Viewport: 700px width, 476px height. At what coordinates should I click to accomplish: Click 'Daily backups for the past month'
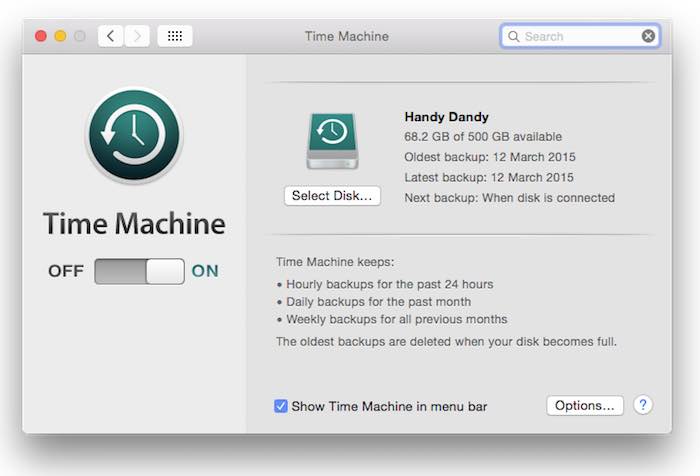378,302
